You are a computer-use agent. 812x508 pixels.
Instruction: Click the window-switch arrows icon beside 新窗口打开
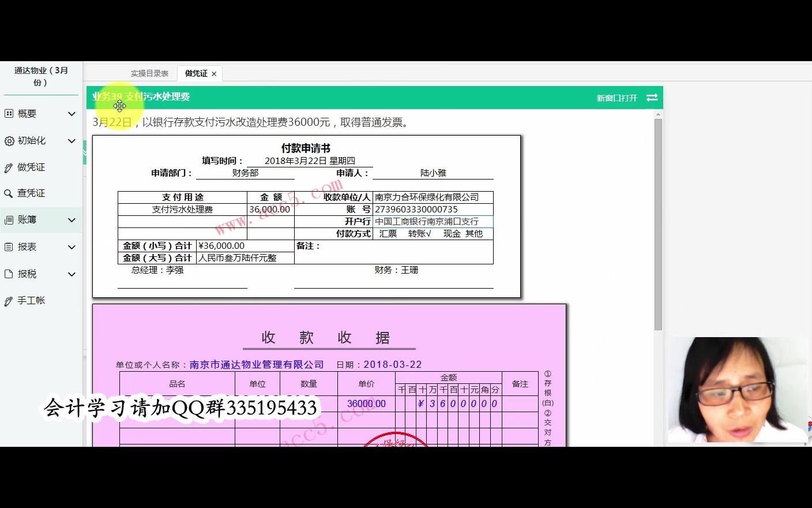(652, 98)
